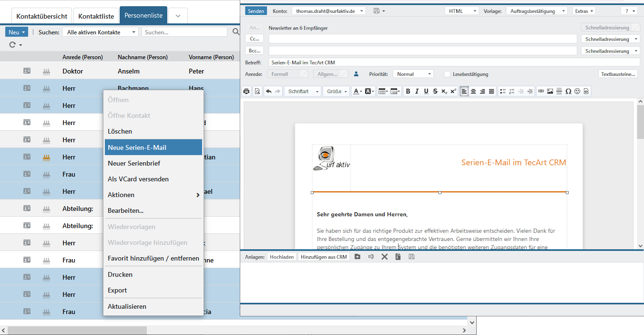
Task: Open the Alle aktiven Kontakte filter dropdown
Action: (x=100, y=32)
